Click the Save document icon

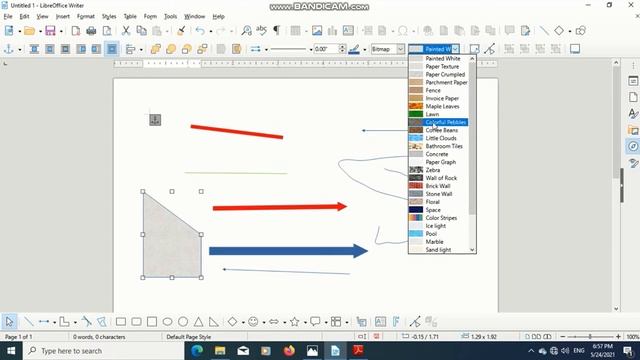click(x=50, y=31)
